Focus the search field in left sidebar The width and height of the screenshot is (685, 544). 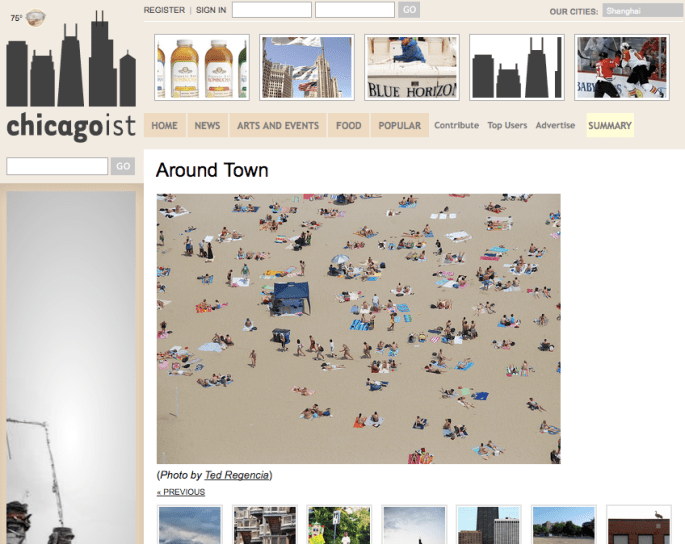point(57,166)
